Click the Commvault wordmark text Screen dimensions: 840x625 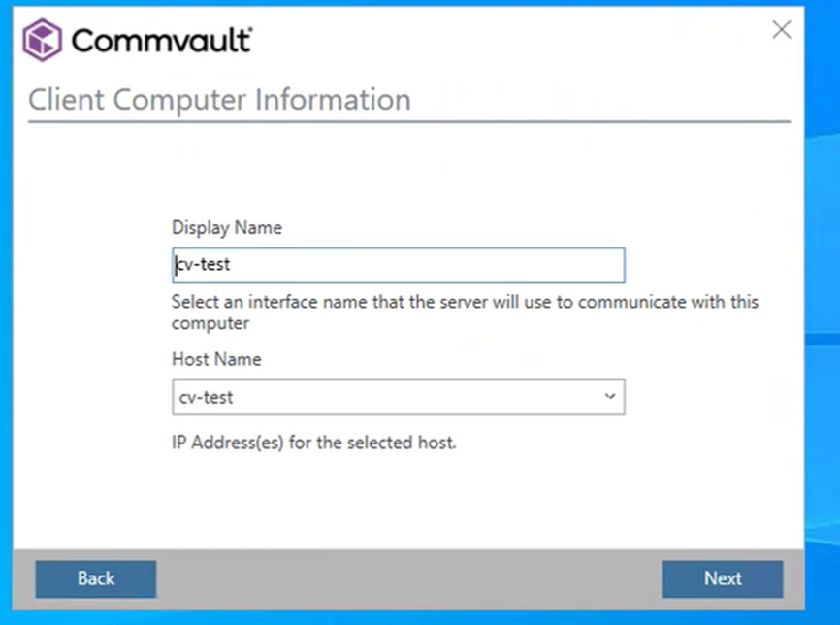pos(161,40)
